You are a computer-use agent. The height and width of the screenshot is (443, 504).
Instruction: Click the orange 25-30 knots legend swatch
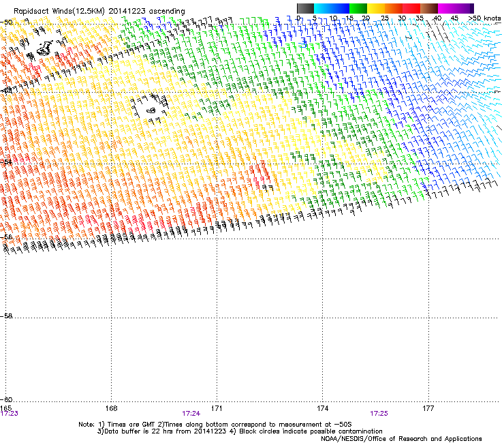tap(394, 8)
